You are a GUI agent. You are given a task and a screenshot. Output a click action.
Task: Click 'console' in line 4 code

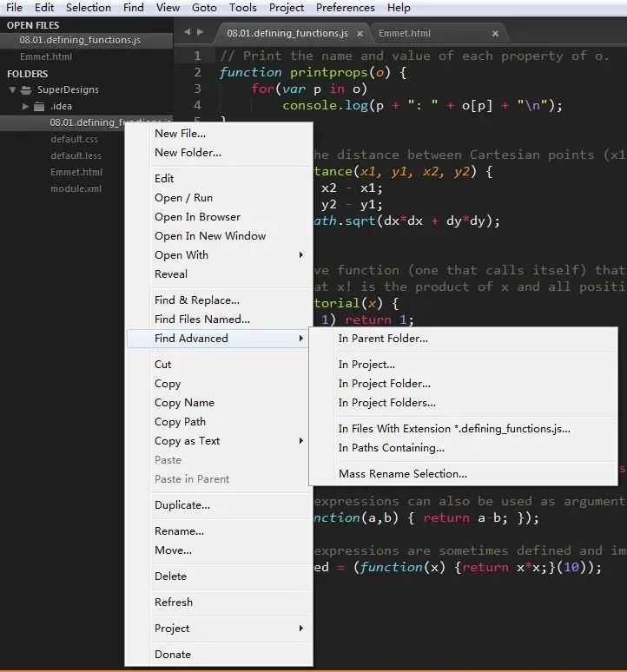coord(309,105)
